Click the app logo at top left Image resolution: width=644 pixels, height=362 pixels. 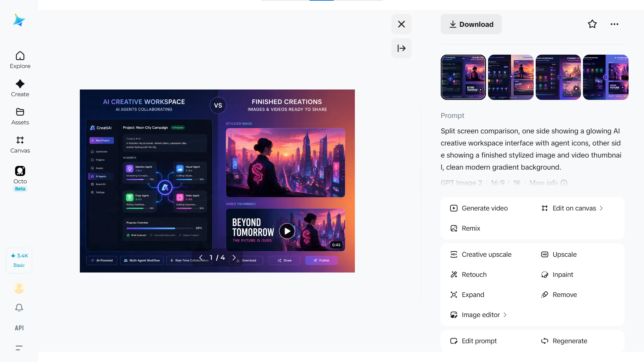(x=19, y=20)
